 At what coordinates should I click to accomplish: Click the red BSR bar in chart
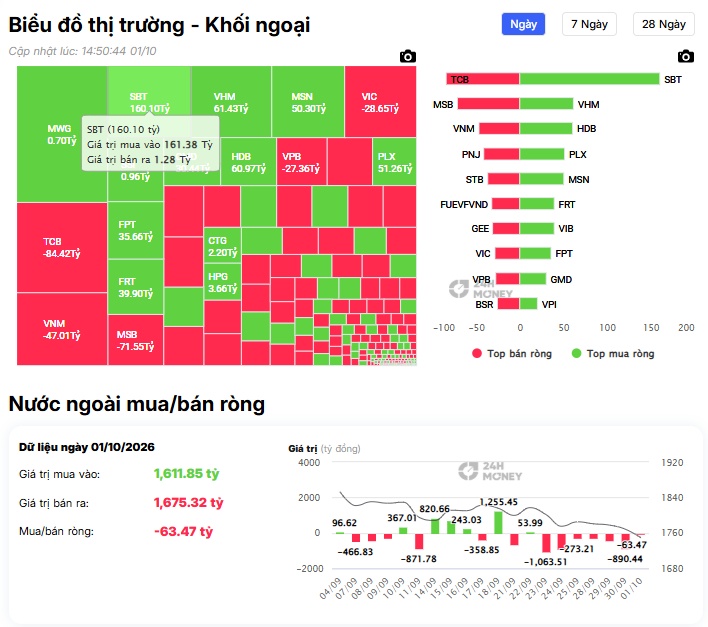click(x=508, y=303)
